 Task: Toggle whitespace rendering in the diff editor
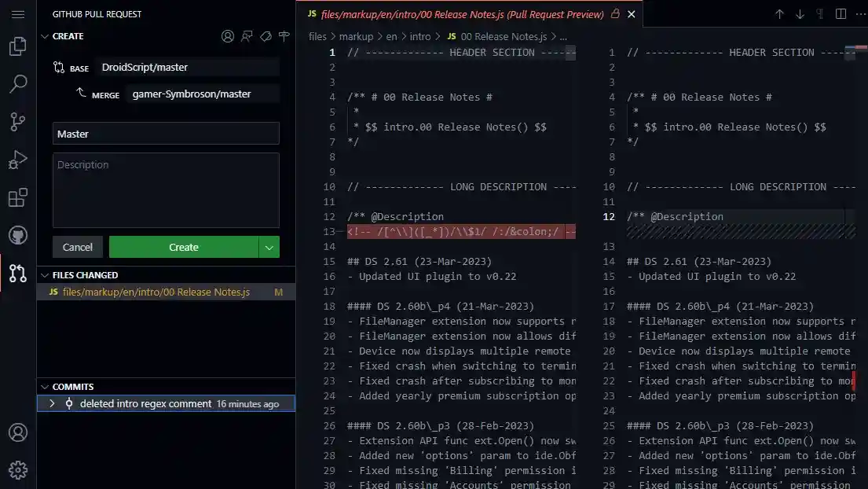(820, 13)
